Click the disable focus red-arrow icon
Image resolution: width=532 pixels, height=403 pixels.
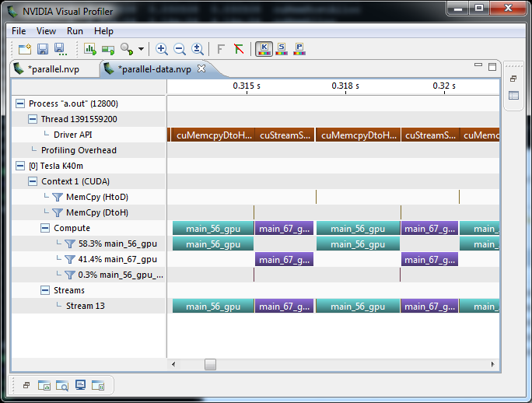(x=239, y=49)
